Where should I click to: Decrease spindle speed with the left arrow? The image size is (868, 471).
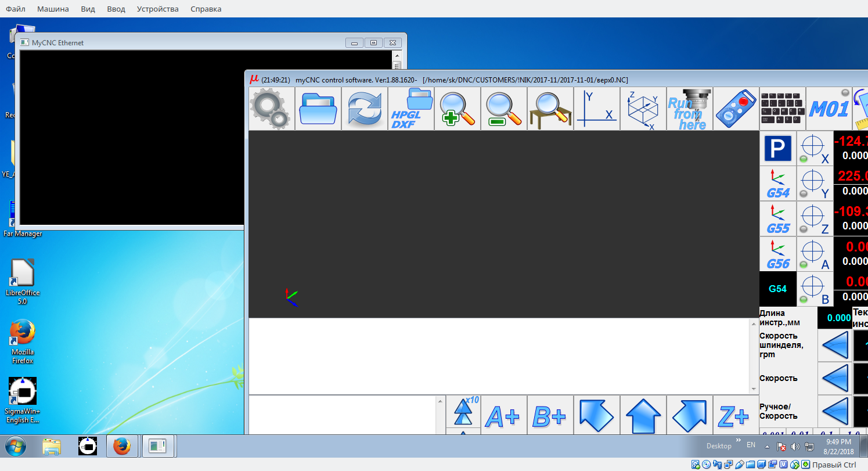[834, 346]
